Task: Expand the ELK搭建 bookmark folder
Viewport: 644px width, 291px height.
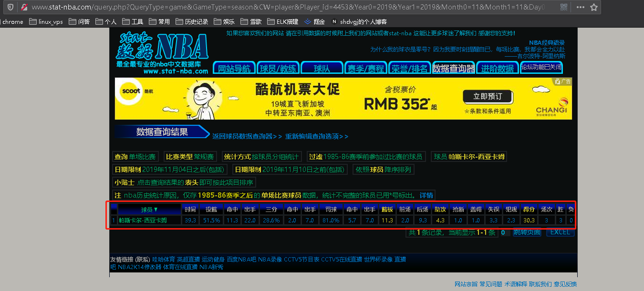Action: click(283, 21)
